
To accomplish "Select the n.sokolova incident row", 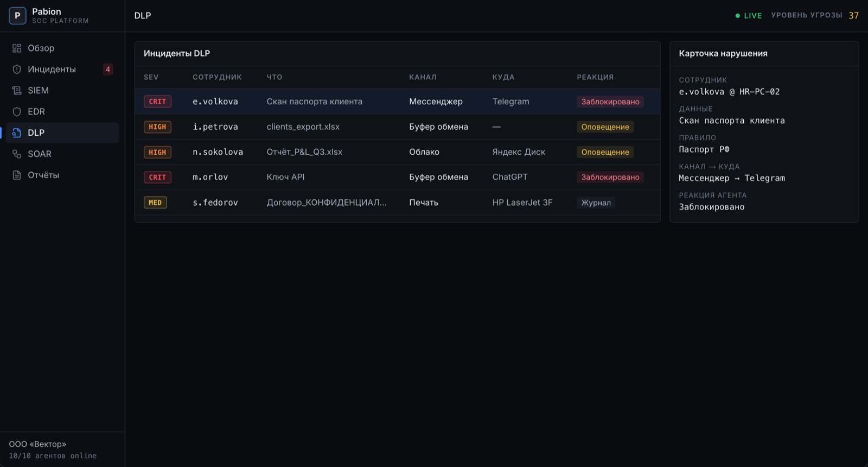I will click(397, 152).
